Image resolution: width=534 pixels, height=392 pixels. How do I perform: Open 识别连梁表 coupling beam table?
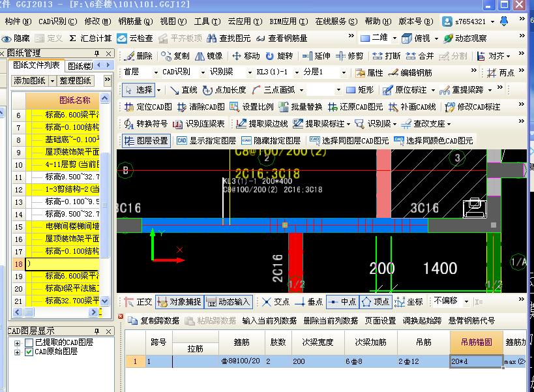(x=199, y=124)
